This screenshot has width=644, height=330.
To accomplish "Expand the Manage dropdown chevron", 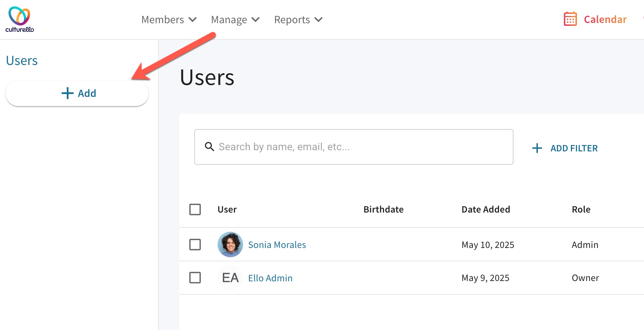I will (x=256, y=20).
